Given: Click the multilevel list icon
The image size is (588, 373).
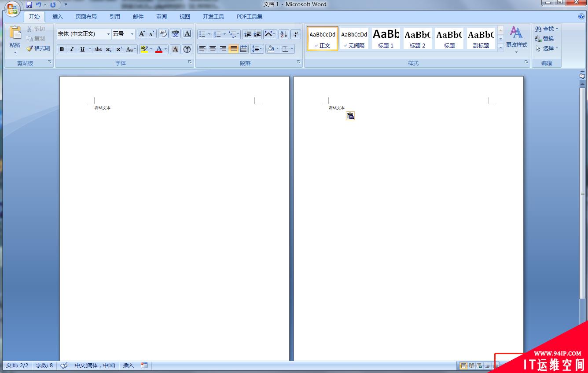Looking at the screenshot, I should coord(234,34).
